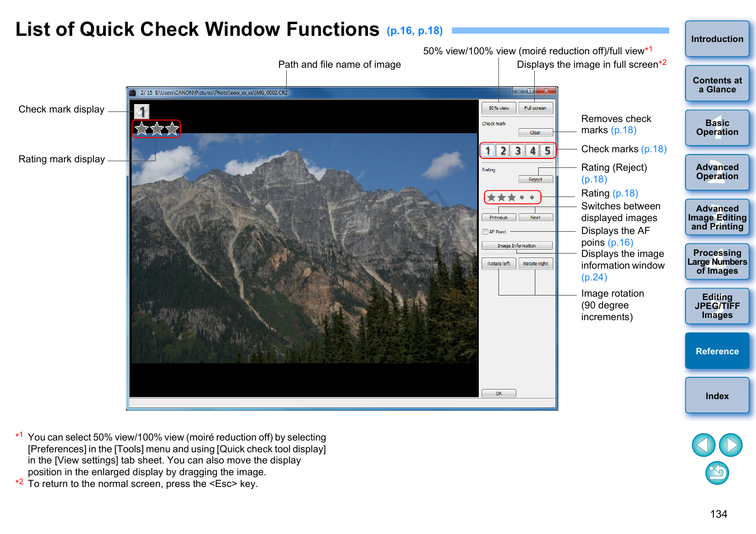756x534 pixels.
Task: Select check mark 4 in the panel
Action: tap(533, 151)
